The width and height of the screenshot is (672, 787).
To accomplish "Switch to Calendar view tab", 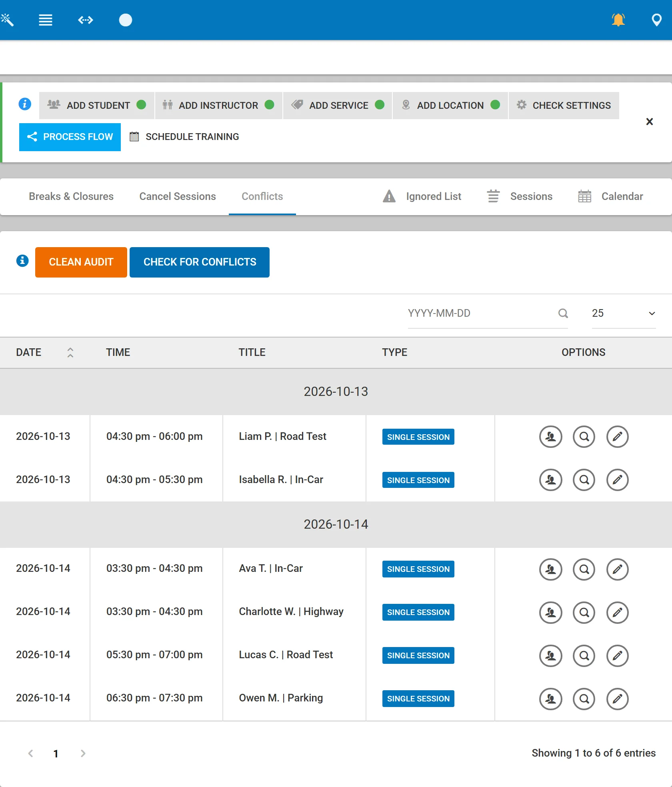I will 611,196.
